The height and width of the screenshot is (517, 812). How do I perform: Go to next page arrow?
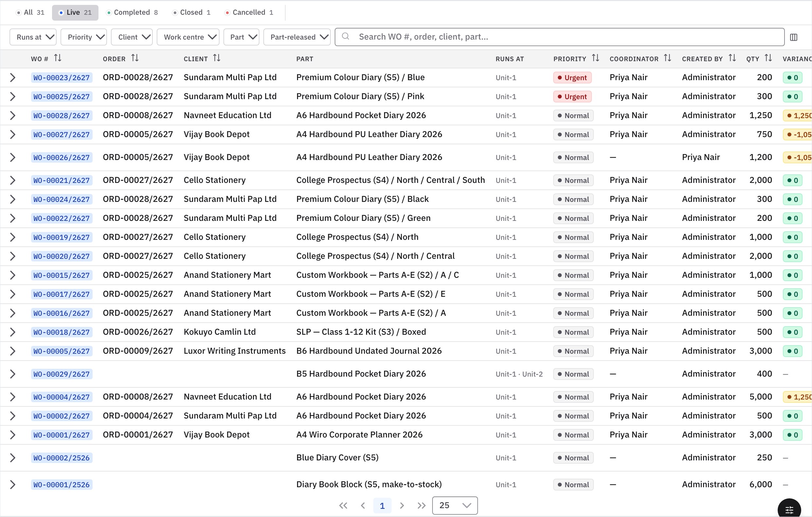pos(402,505)
